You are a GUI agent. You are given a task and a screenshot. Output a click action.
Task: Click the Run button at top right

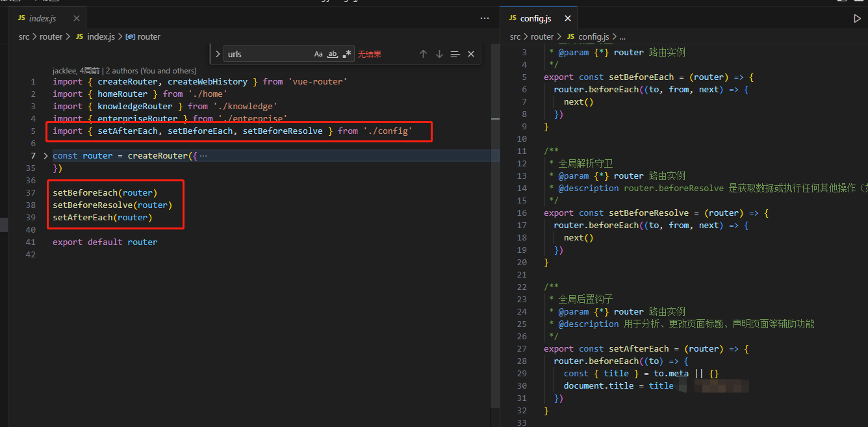tap(857, 18)
